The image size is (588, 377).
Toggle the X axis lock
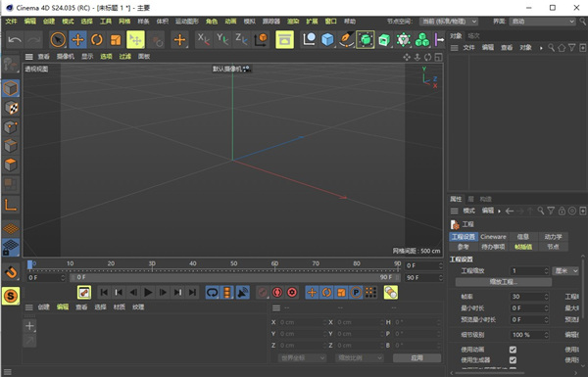203,40
